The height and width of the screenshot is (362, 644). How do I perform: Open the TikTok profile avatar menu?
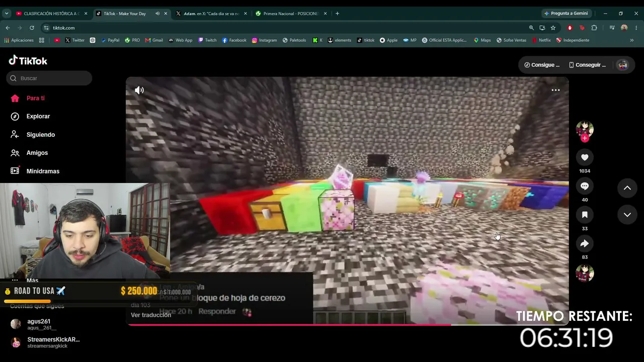coord(623,65)
